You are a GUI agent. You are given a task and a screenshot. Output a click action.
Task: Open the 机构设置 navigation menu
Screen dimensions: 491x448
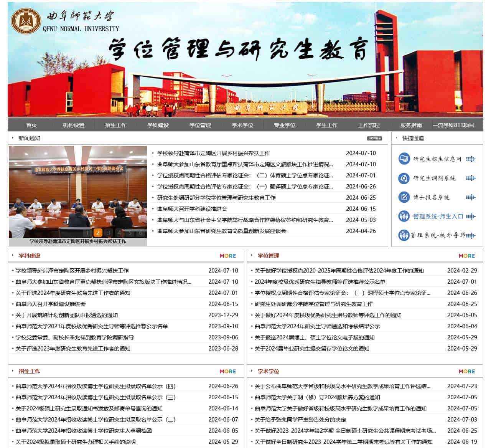pyautogui.click(x=74, y=125)
